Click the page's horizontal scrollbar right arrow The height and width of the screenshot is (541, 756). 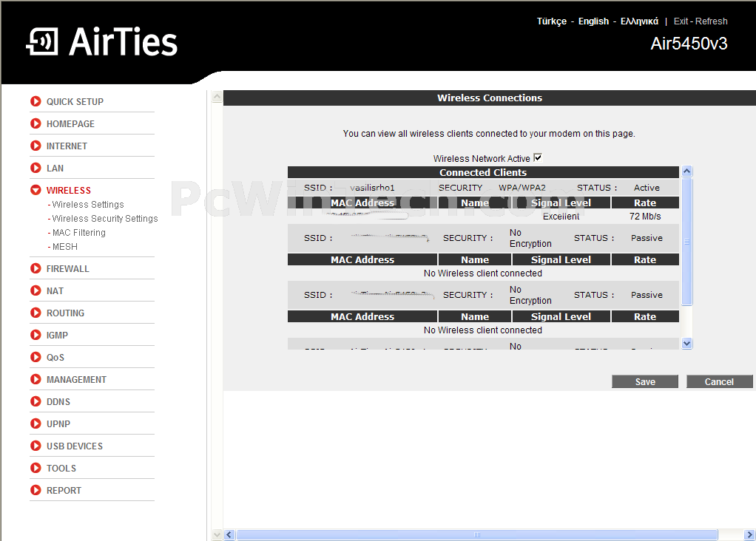click(750, 535)
